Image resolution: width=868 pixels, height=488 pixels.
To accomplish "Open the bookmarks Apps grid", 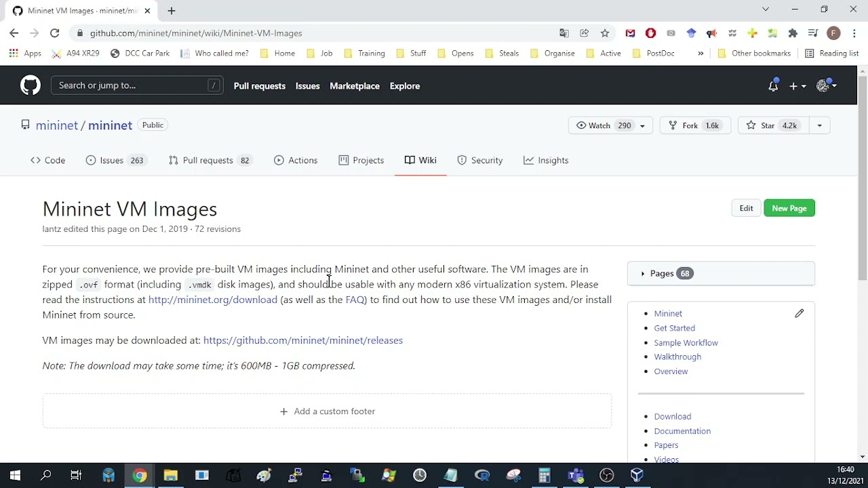I will (x=25, y=53).
